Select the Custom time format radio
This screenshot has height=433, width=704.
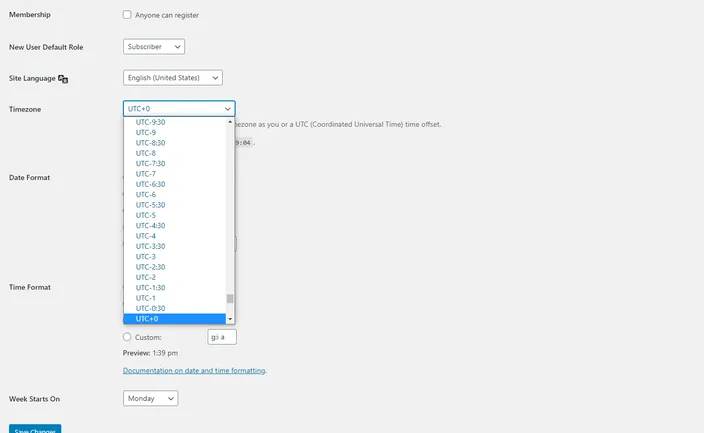click(127, 337)
